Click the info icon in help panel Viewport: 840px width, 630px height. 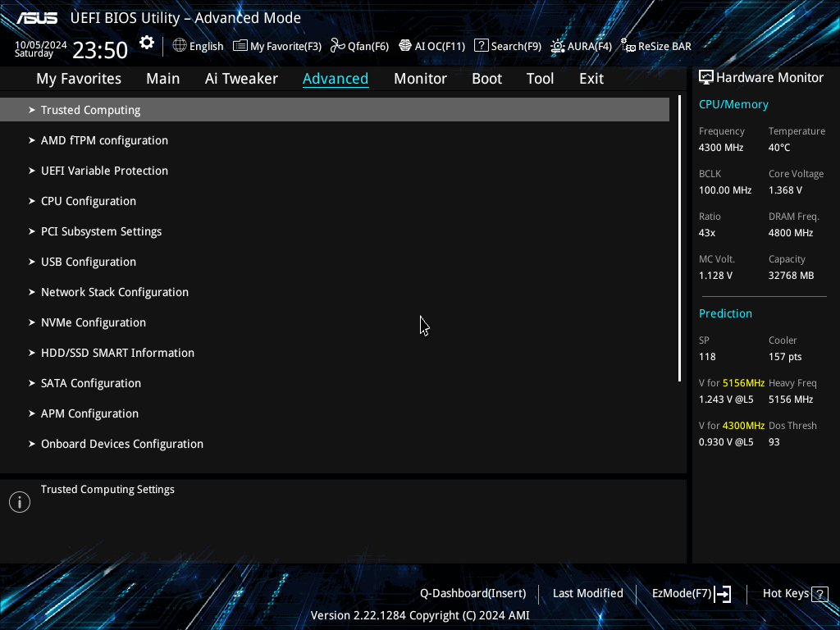(x=20, y=502)
